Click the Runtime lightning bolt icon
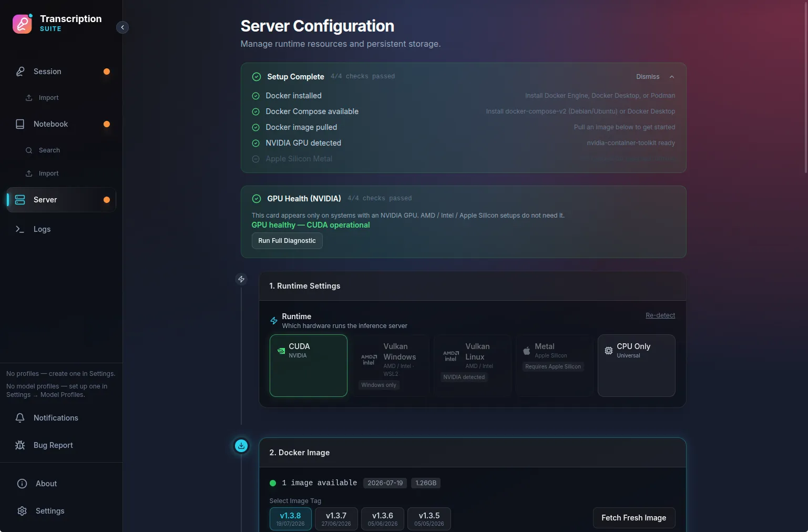Viewport: 808px width, 532px height. tap(274, 321)
